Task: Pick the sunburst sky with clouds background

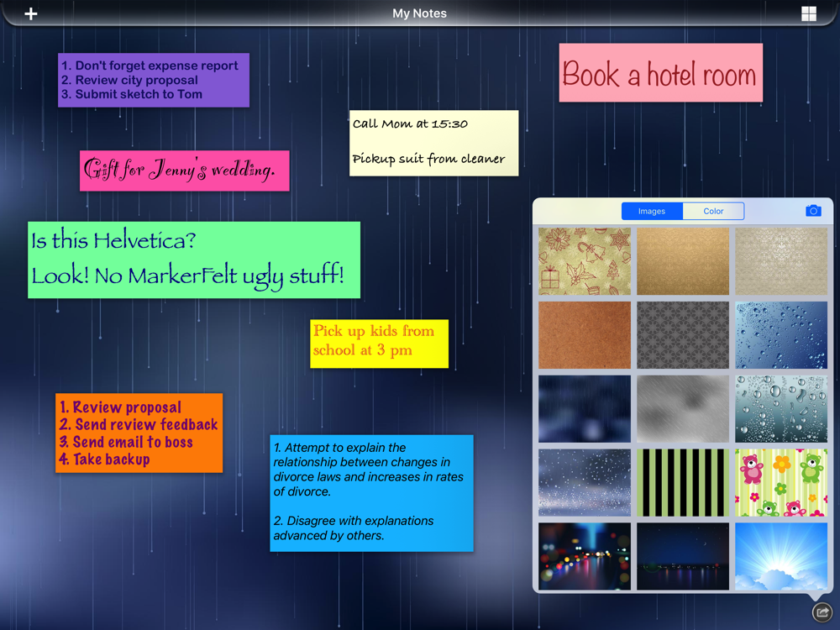Action: (x=781, y=557)
